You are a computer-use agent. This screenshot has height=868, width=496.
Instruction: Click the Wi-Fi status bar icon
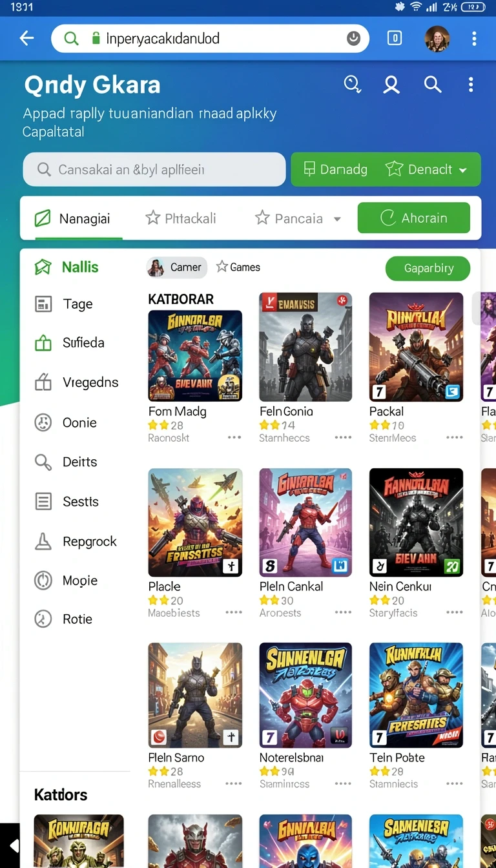(415, 6)
